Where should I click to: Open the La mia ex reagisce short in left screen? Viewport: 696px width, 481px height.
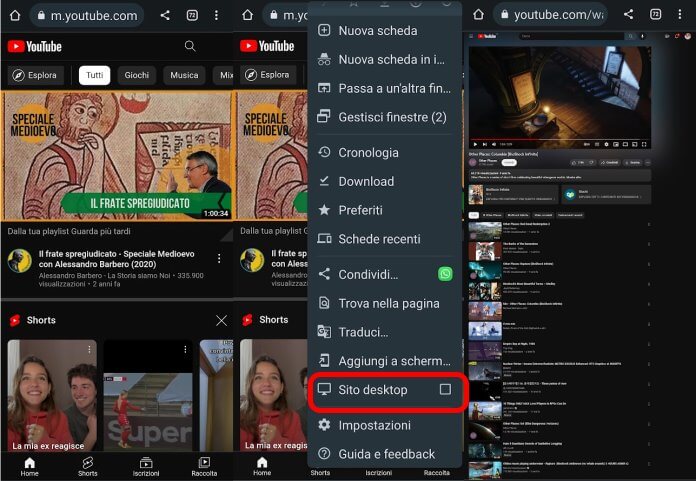pyautogui.click(x=52, y=396)
